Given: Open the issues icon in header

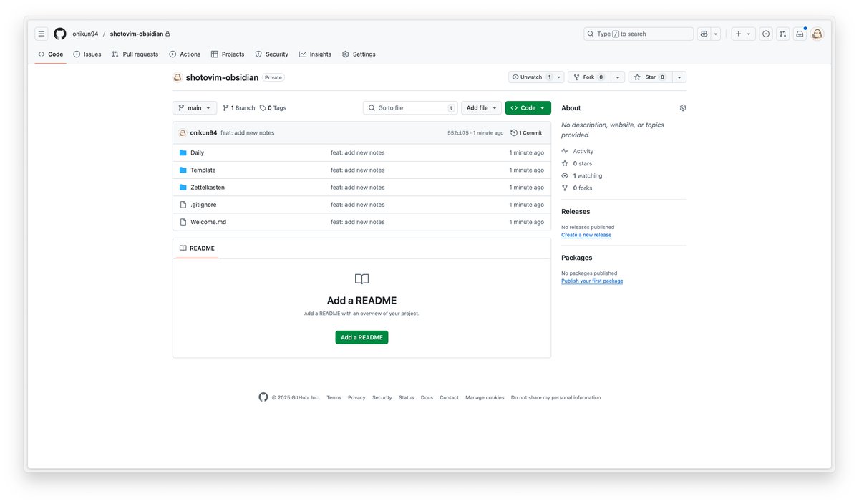Looking at the screenshot, I should coord(766,34).
